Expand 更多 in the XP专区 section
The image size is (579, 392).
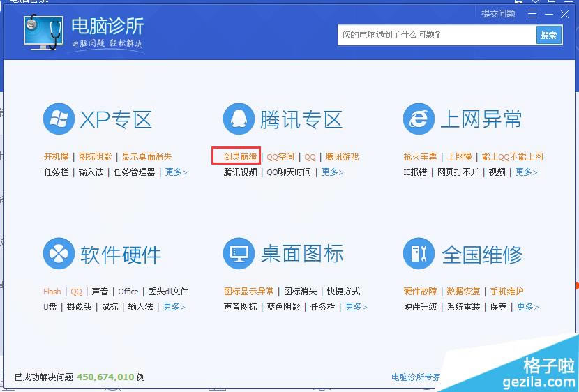pos(176,172)
